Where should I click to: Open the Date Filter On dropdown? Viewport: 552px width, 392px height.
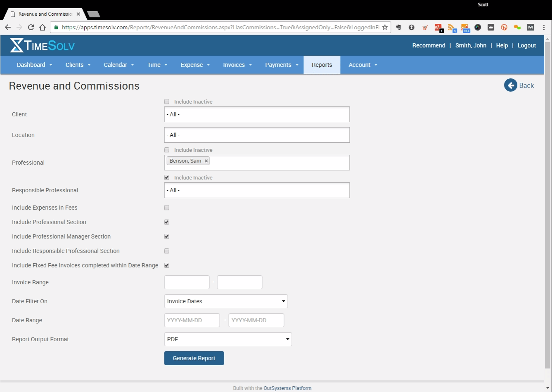(x=226, y=301)
